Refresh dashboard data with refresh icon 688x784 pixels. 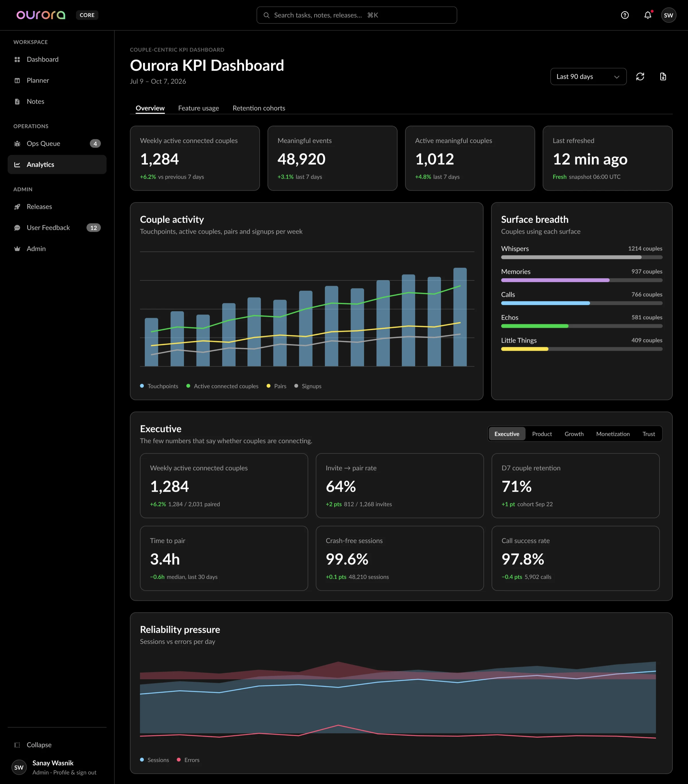click(x=640, y=76)
